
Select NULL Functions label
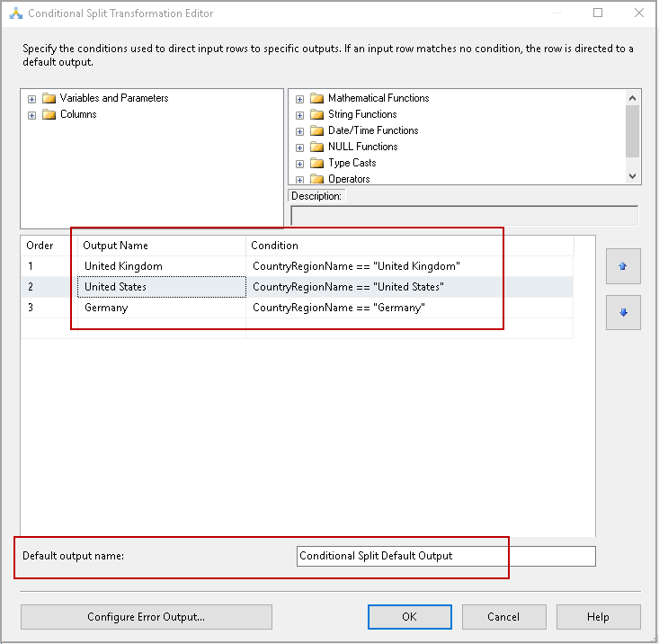click(x=362, y=147)
